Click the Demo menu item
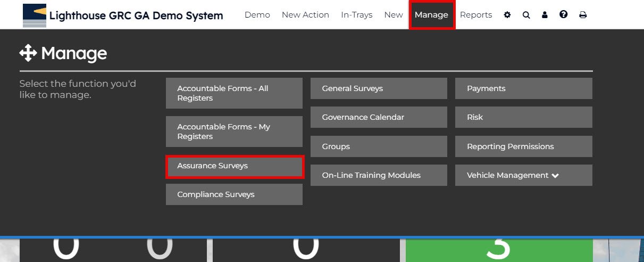Viewport: 644px width, 262px height. click(x=257, y=15)
